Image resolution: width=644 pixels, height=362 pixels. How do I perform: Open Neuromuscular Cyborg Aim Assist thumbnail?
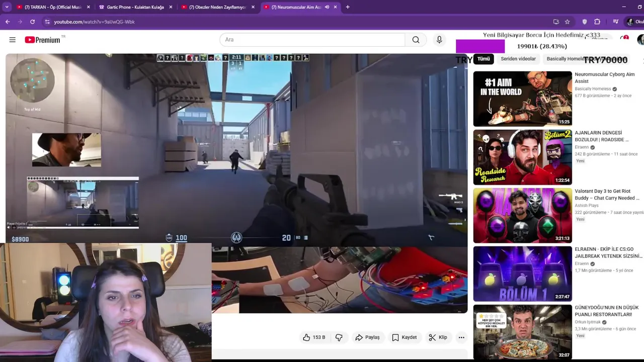pos(522,99)
